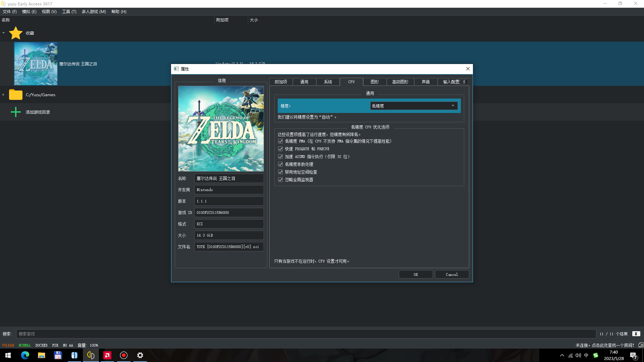Expand the C:/Yuzu/Games folder
The width and height of the screenshot is (644, 362).
pos(3,95)
